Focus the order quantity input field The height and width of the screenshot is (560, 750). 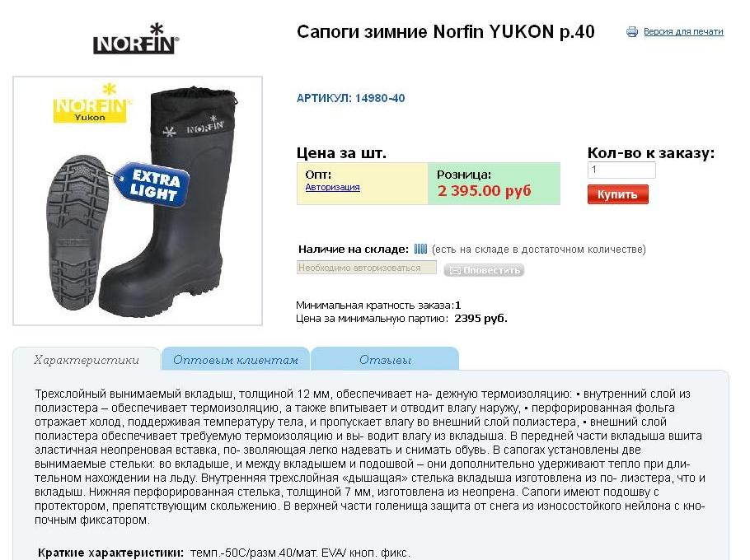point(621,170)
